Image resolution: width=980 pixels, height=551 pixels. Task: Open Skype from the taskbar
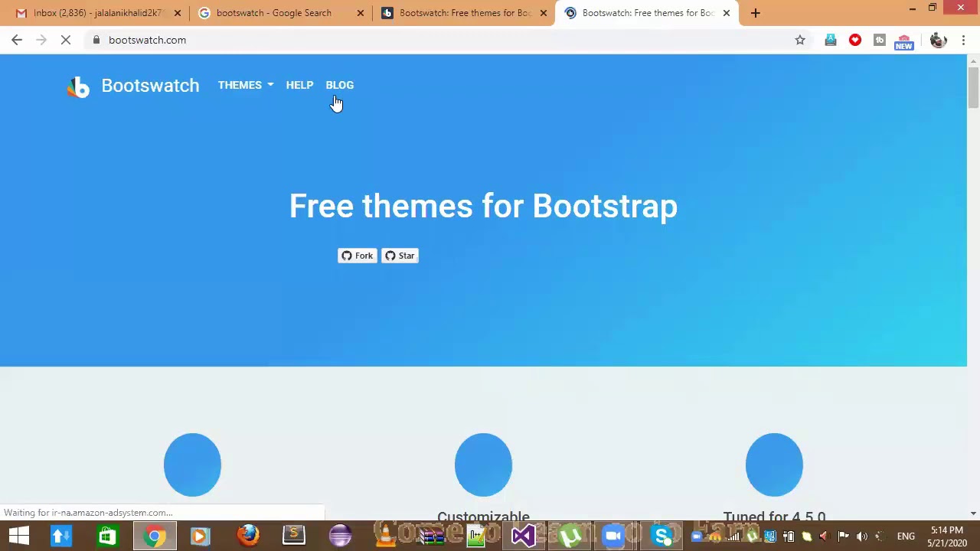pyautogui.click(x=662, y=536)
